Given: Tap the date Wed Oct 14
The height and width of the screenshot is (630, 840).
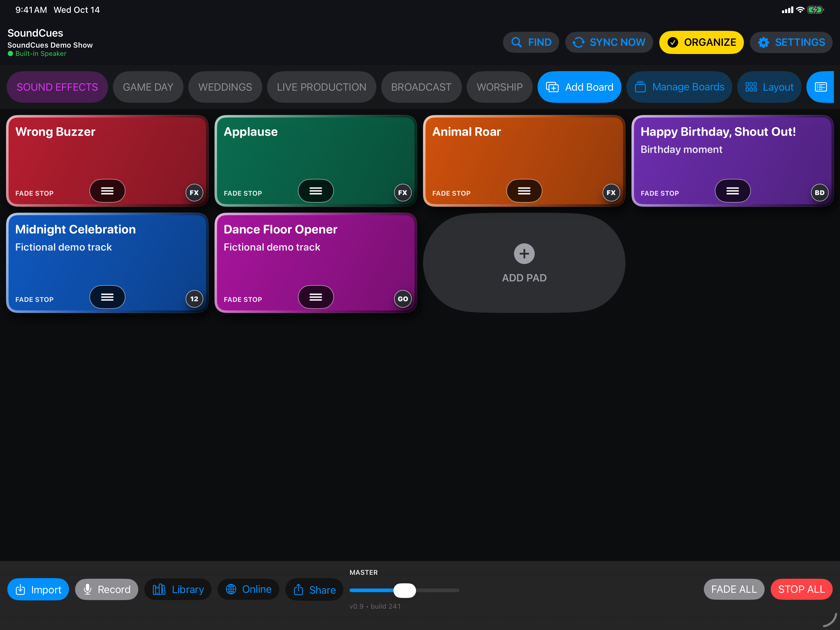Looking at the screenshot, I should (x=77, y=10).
